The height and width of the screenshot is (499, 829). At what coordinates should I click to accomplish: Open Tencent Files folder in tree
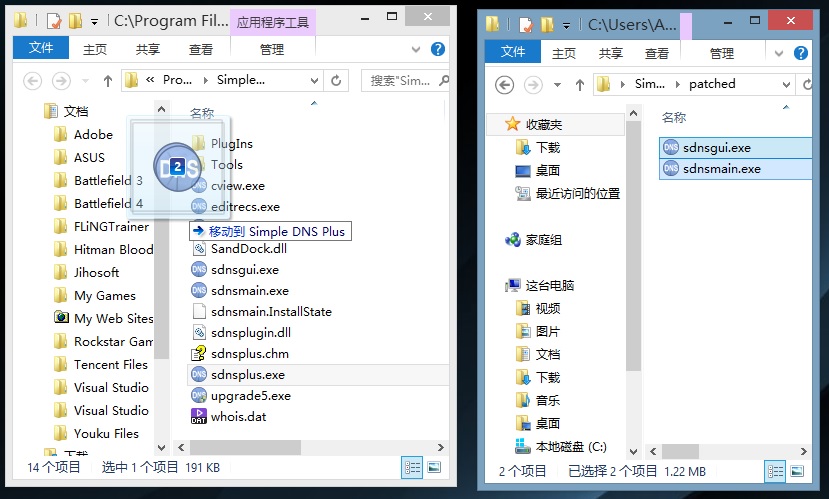(x=101, y=364)
